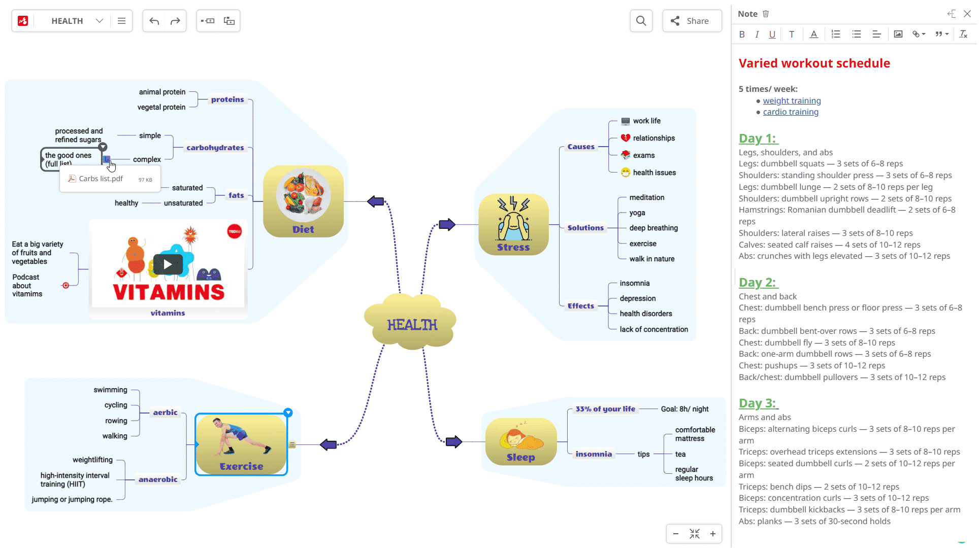Click the zoom out minus button

coord(676,533)
